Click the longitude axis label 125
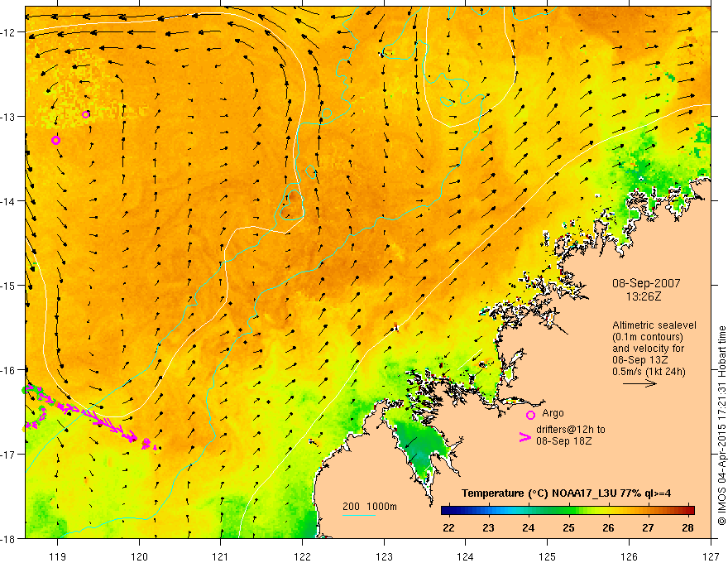This screenshot has height=563, width=728. point(548,556)
